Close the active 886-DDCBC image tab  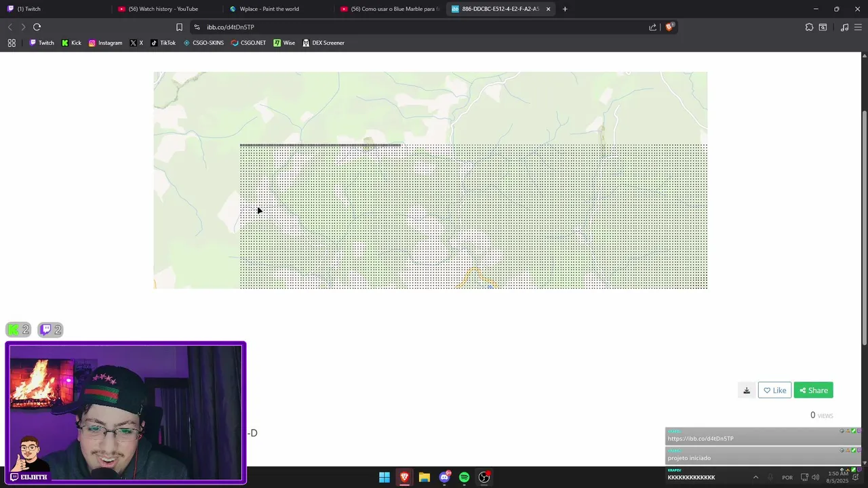[x=548, y=9]
